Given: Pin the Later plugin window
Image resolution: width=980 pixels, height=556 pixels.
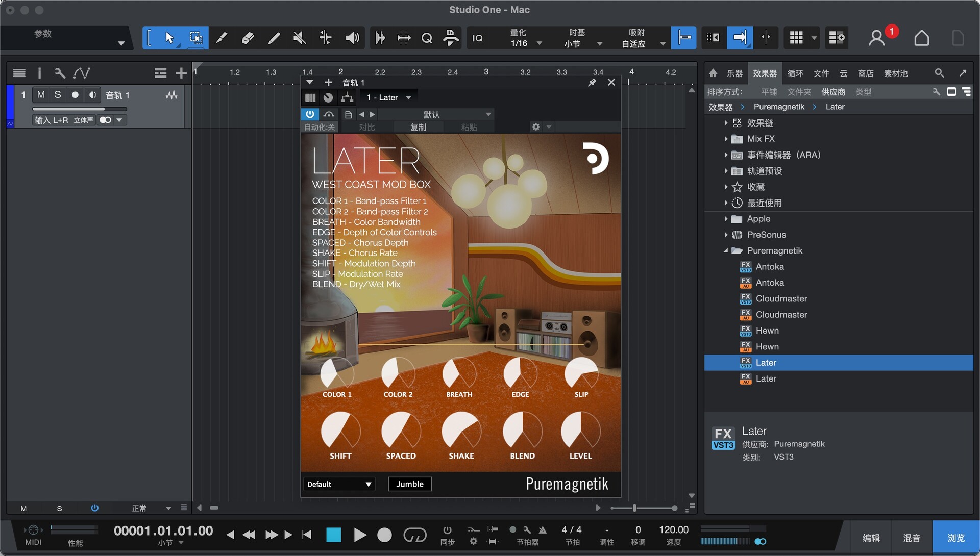Looking at the screenshot, I should [x=592, y=82].
